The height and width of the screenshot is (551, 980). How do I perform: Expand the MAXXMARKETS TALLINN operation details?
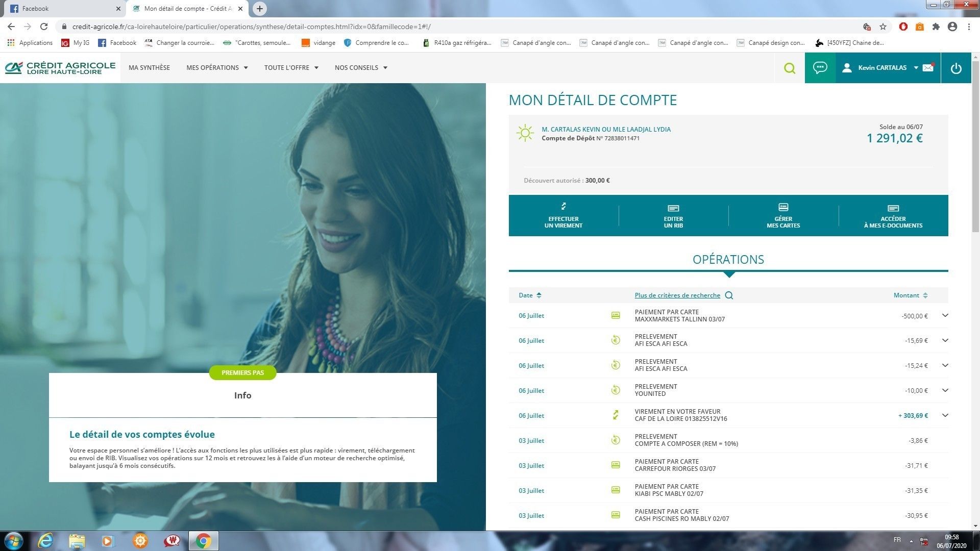point(945,315)
